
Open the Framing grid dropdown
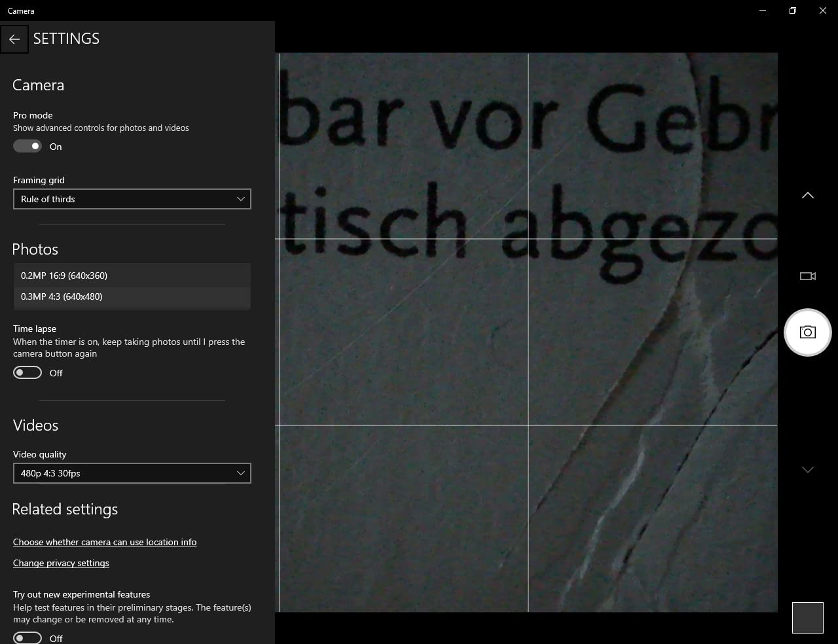[x=132, y=199]
